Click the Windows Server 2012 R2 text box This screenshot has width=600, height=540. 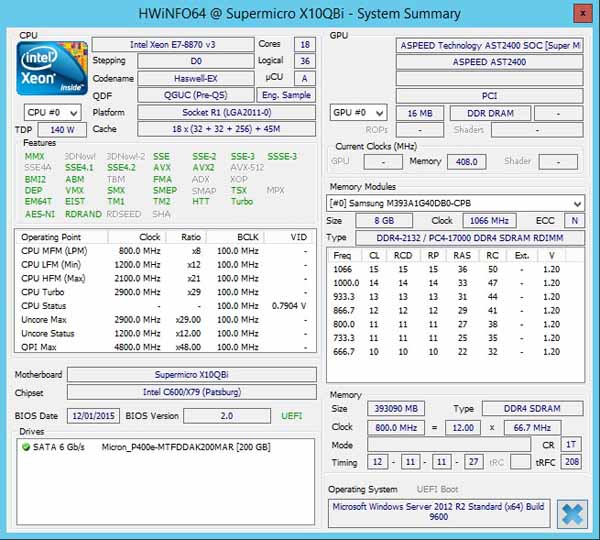pos(438,512)
